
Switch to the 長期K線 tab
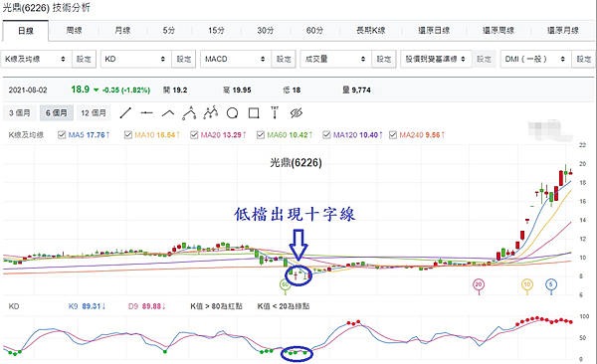click(370, 31)
